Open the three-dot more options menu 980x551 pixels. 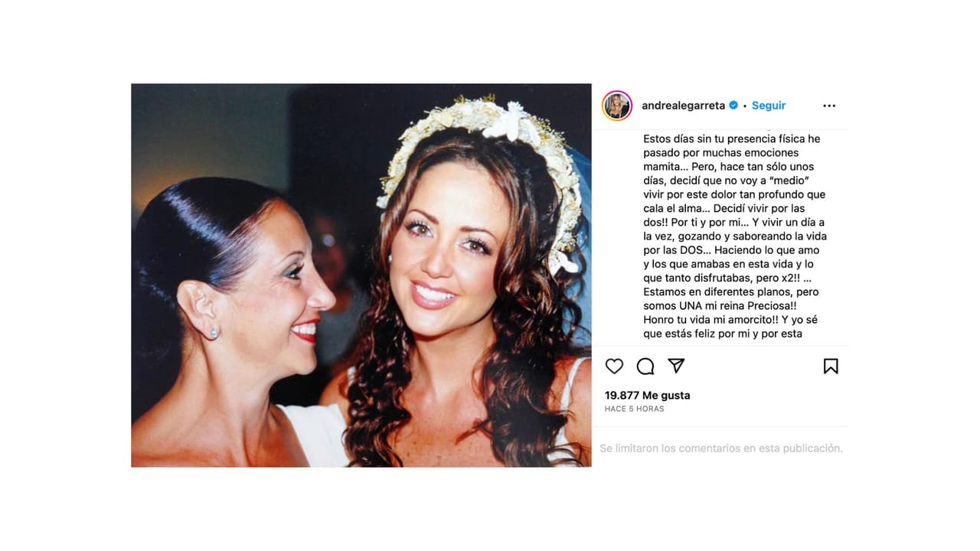pos(829,106)
